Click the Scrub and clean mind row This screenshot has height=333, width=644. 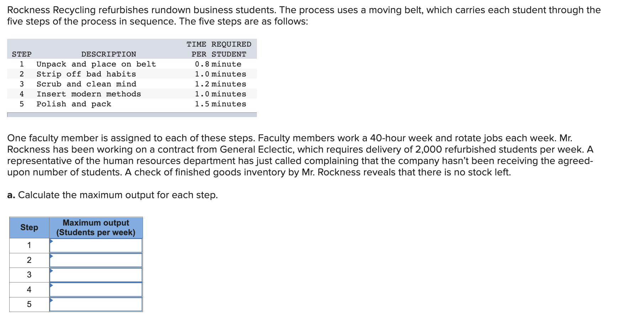pyautogui.click(x=132, y=84)
